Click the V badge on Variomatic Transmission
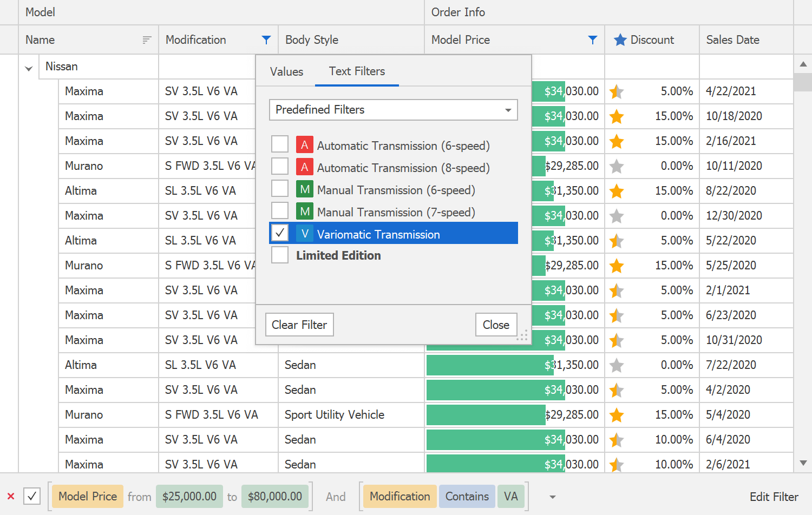This screenshot has width=812, height=515. [304, 234]
